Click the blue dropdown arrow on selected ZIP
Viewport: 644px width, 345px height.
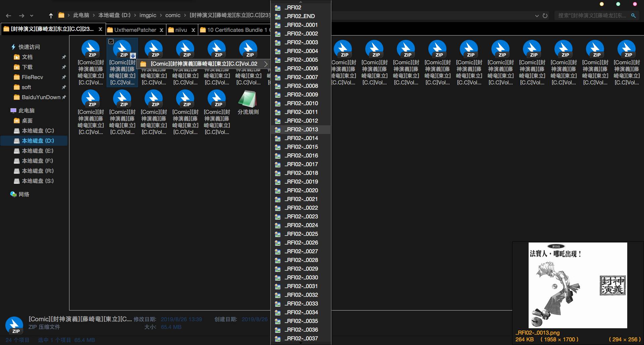click(133, 56)
